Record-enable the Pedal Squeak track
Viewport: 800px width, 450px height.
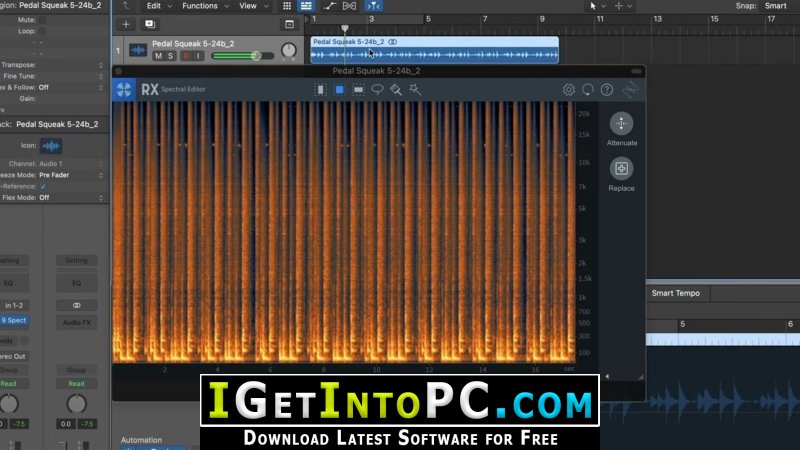point(186,56)
